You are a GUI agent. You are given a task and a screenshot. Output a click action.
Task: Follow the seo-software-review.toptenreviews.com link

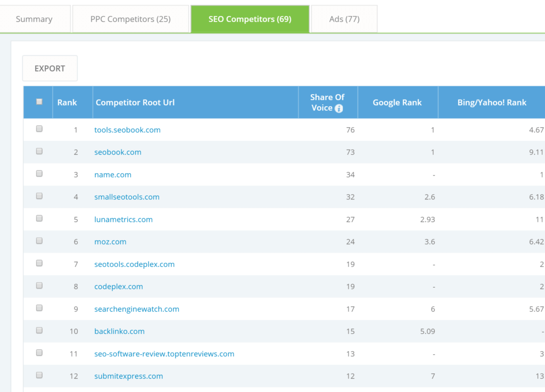point(164,354)
